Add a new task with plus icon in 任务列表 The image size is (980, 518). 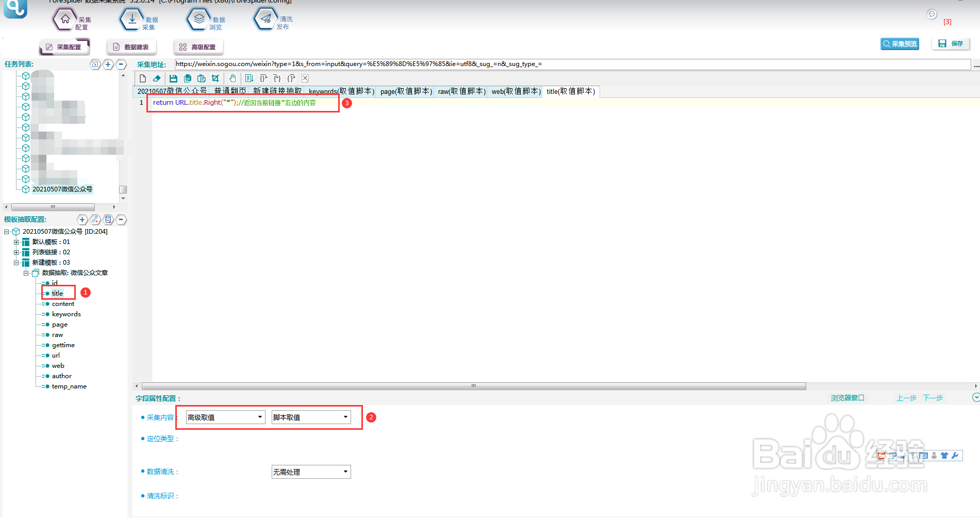pyautogui.click(x=108, y=64)
